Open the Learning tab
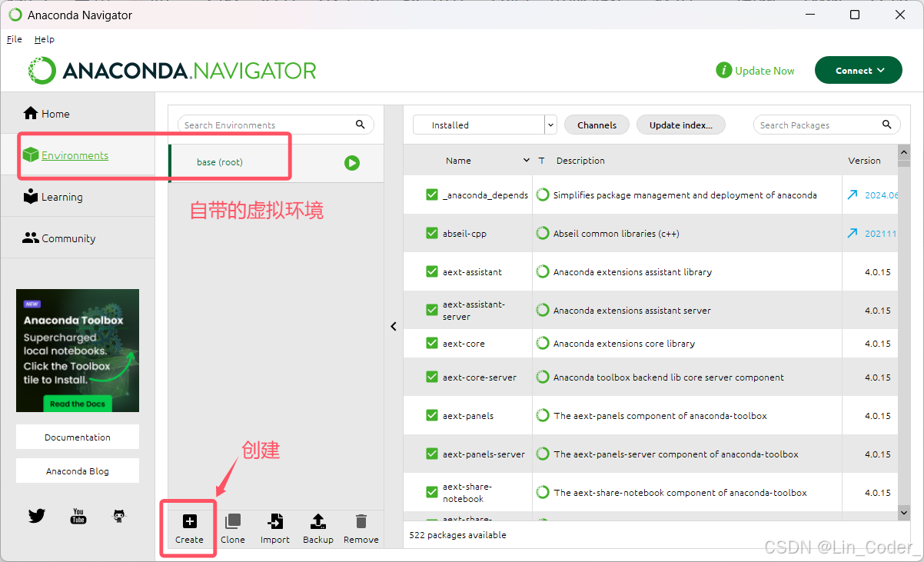Image resolution: width=924 pixels, height=562 pixels. 78,197
